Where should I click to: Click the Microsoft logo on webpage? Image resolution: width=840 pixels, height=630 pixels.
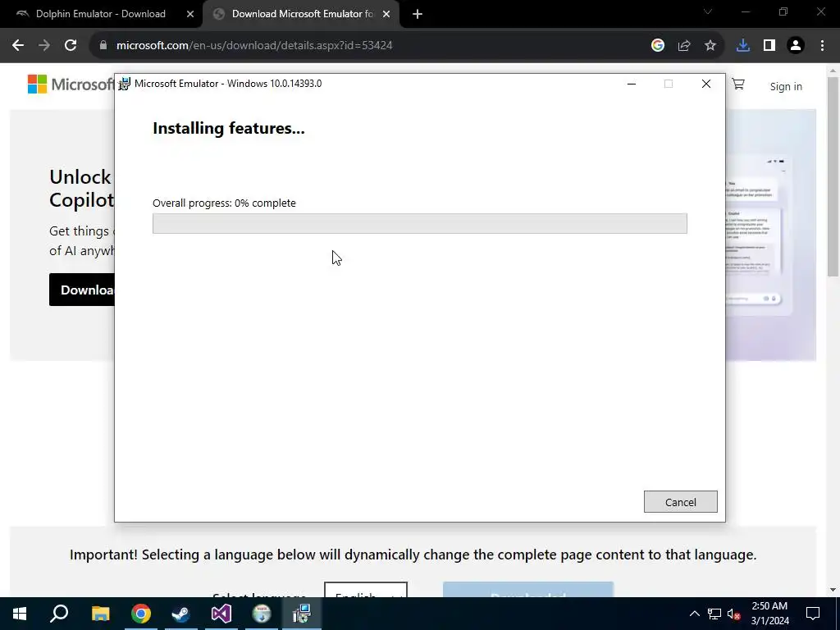[71, 84]
